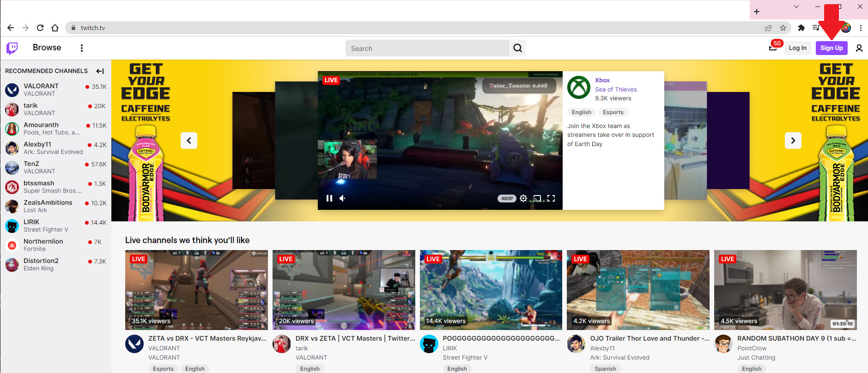Image resolution: width=868 pixels, height=373 pixels.
Task: Enter fullscreen on featured stream
Action: click(x=551, y=198)
